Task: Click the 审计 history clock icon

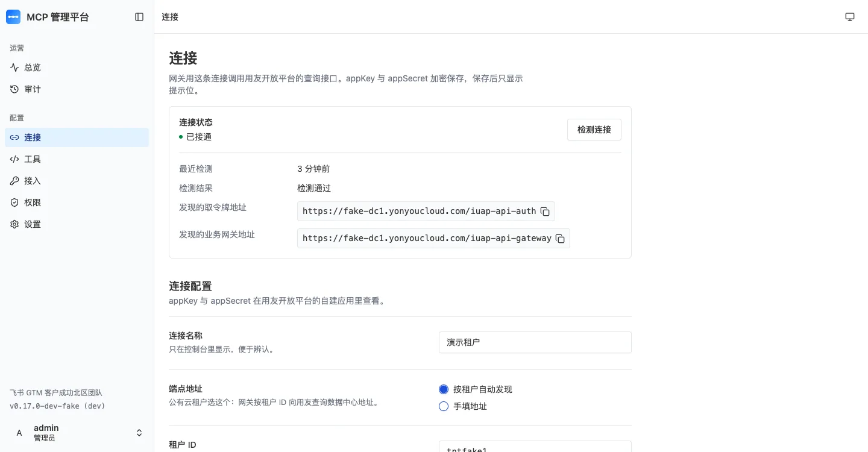Action: pos(14,89)
